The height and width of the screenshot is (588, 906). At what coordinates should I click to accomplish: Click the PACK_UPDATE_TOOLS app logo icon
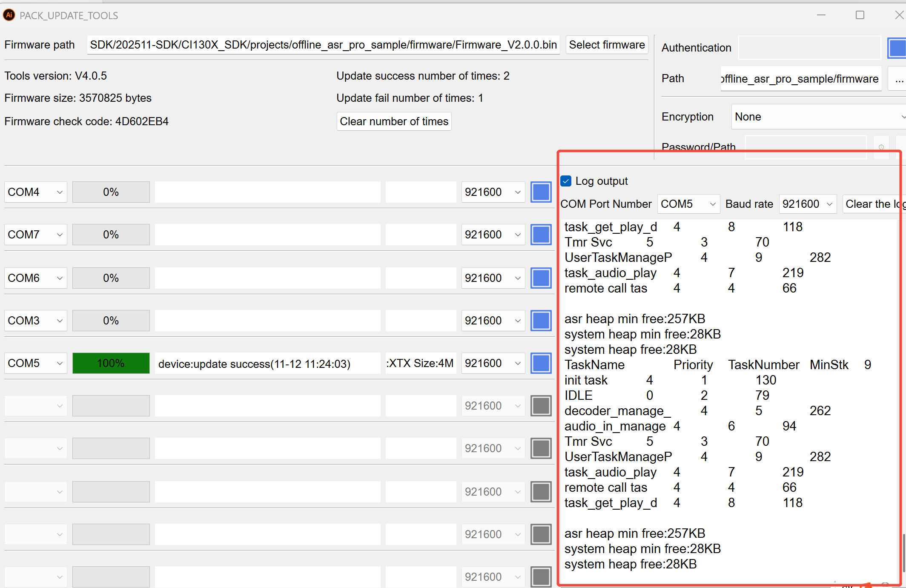click(9, 15)
